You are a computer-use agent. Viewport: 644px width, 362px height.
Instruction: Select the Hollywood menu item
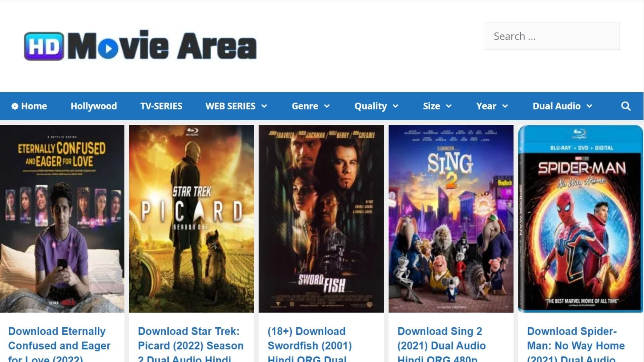(x=94, y=106)
